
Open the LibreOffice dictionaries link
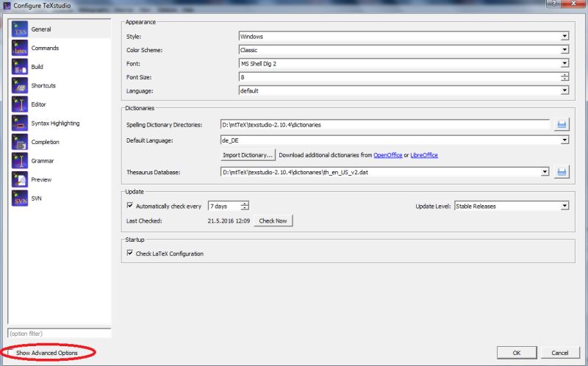point(424,155)
